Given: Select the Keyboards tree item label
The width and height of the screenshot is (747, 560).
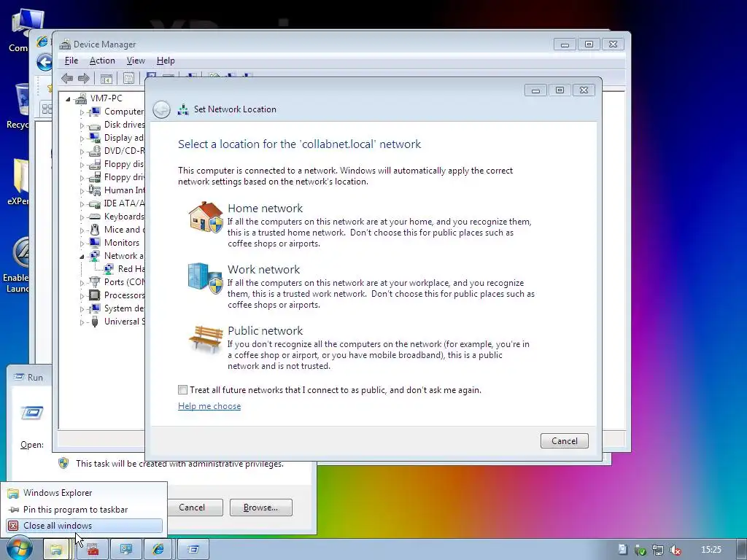Looking at the screenshot, I should (x=124, y=217).
